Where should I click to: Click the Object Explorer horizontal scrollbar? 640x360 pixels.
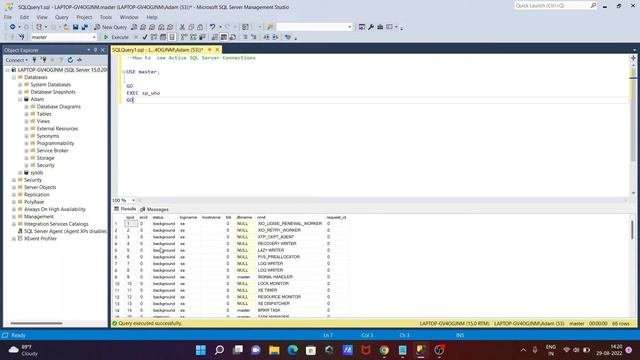click(x=36, y=323)
